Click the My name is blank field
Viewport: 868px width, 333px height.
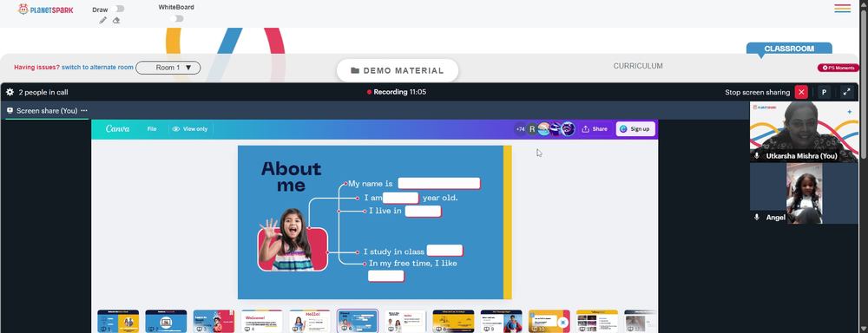[x=439, y=184]
